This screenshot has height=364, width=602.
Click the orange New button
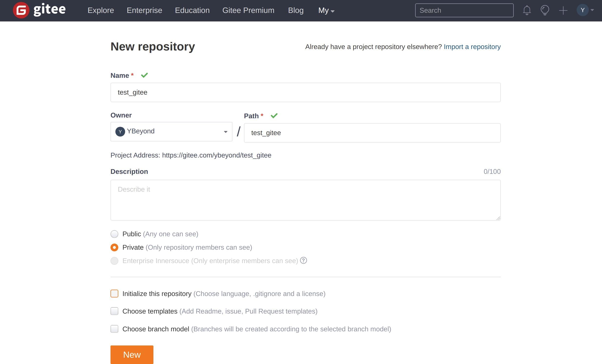click(132, 354)
